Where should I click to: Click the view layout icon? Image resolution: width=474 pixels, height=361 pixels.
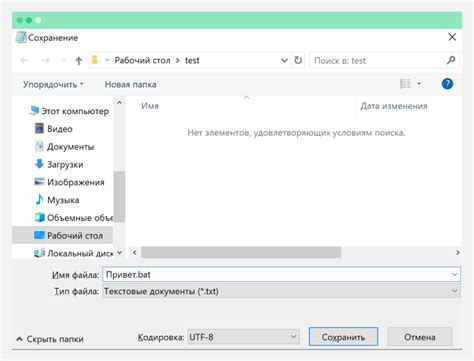[x=405, y=84]
